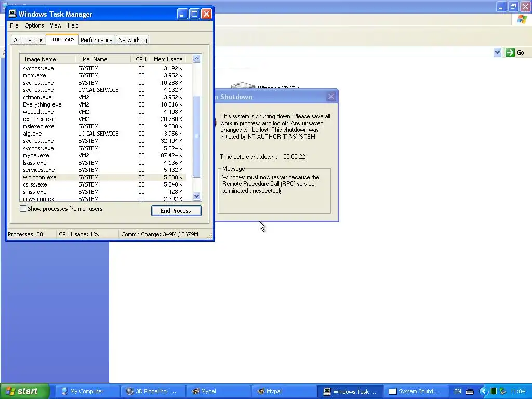Switch to the Networking tab
Image resolution: width=532 pixels, height=399 pixels.
tap(132, 39)
